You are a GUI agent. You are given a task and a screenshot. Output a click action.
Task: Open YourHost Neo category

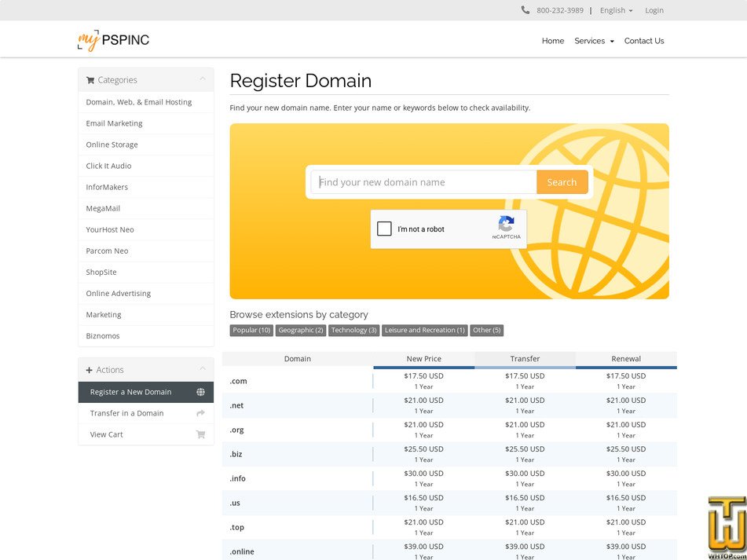tap(146, 229)
